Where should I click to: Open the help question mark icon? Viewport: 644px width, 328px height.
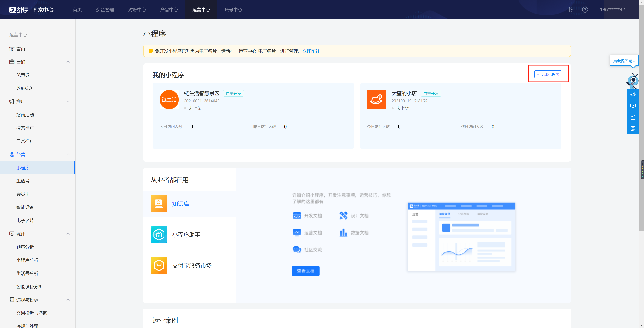(x=585, y=9)
